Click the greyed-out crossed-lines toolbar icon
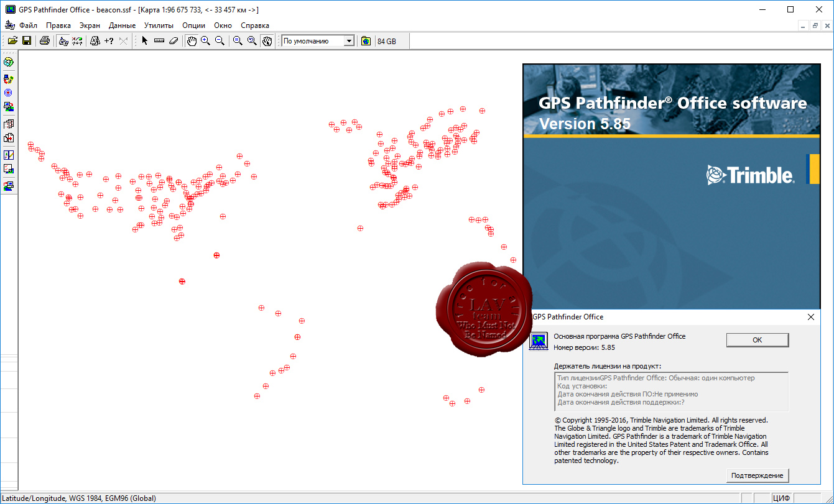Screen dimensions: 834x504 [123, 41]
